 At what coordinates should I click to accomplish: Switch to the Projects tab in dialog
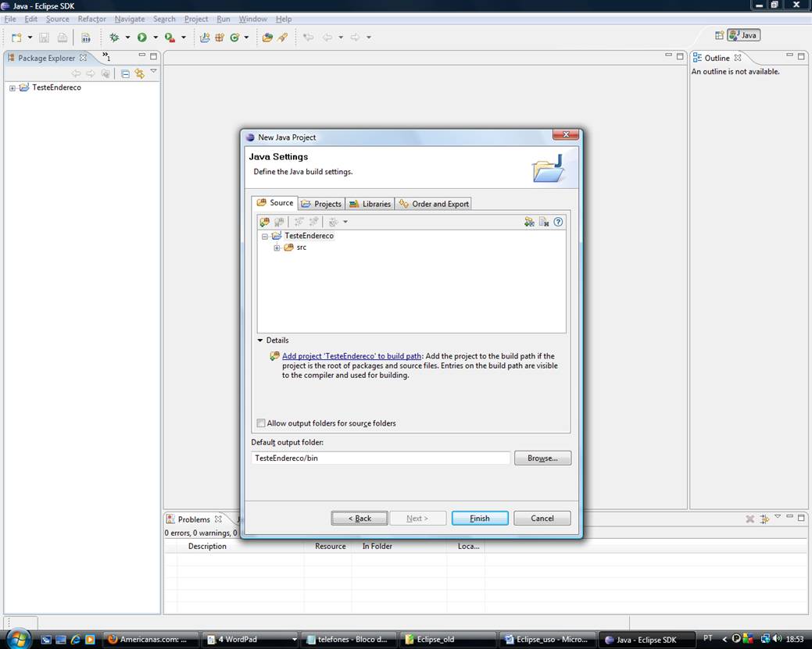321,204
